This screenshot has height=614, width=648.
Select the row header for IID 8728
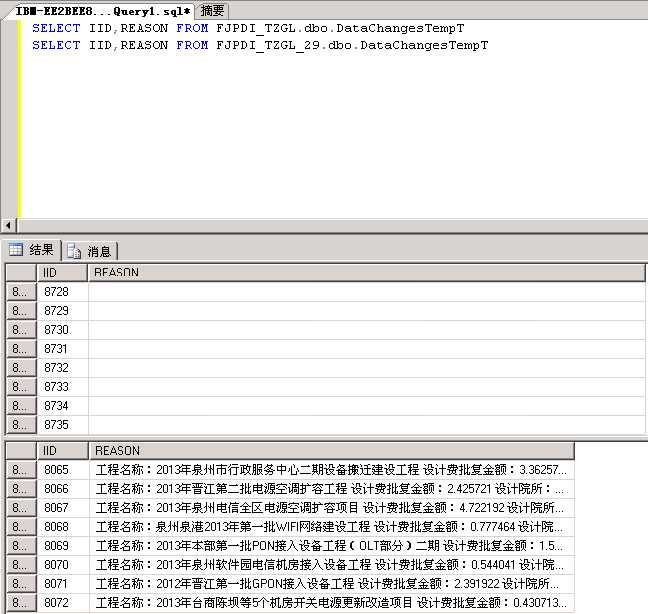(x=21, y=292)
